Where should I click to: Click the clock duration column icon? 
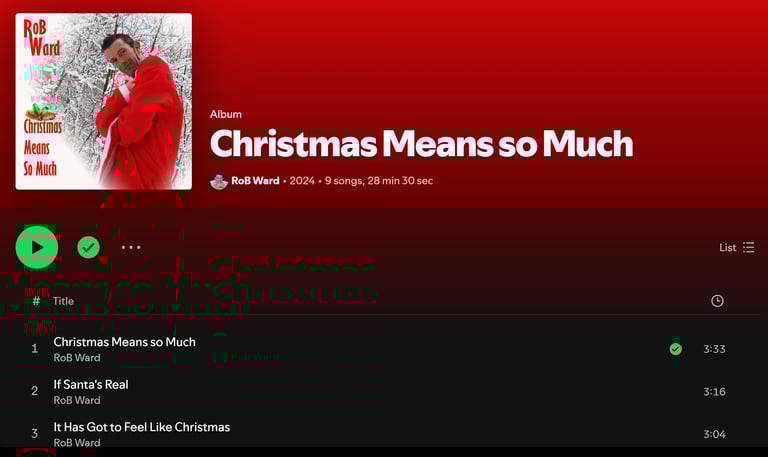tap(717, 301)
